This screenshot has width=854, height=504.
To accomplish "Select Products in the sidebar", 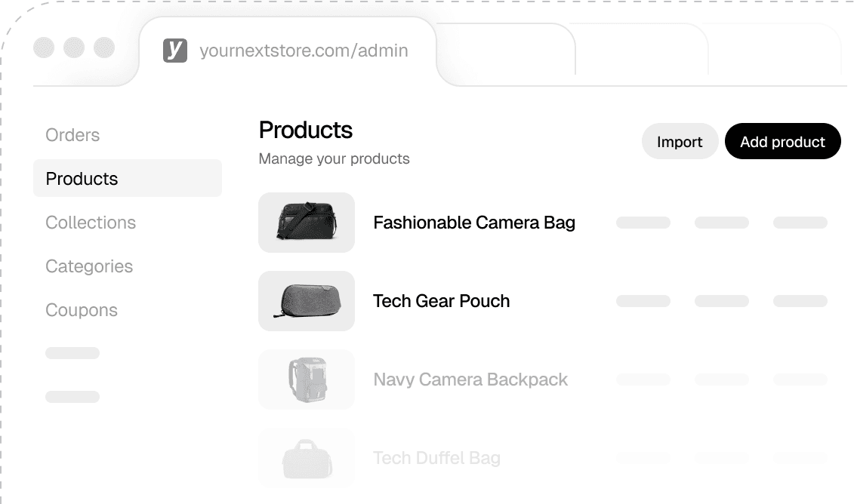I will coord(82,179).
